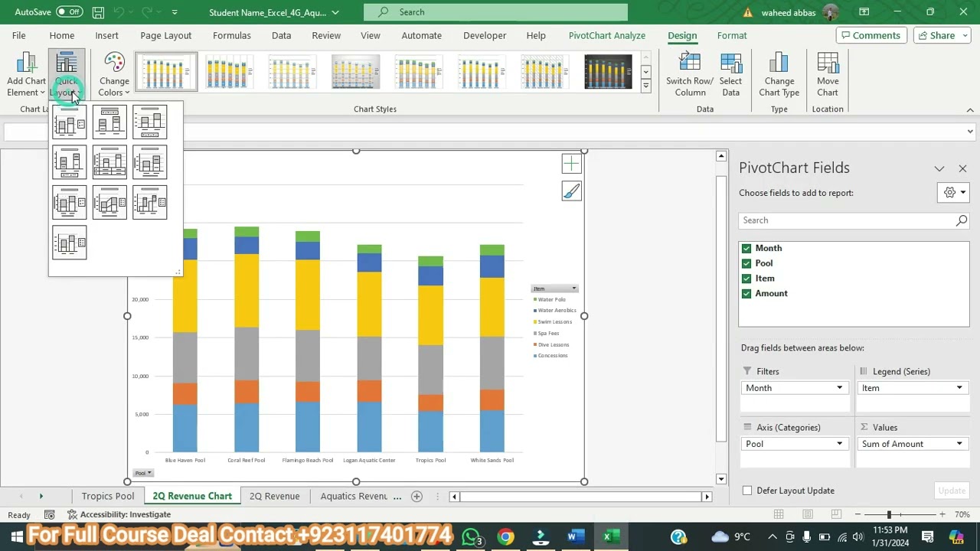Click the Developer tab
Image resolution: width=980 pixels, height=551 pixels.
coord(485,35)
